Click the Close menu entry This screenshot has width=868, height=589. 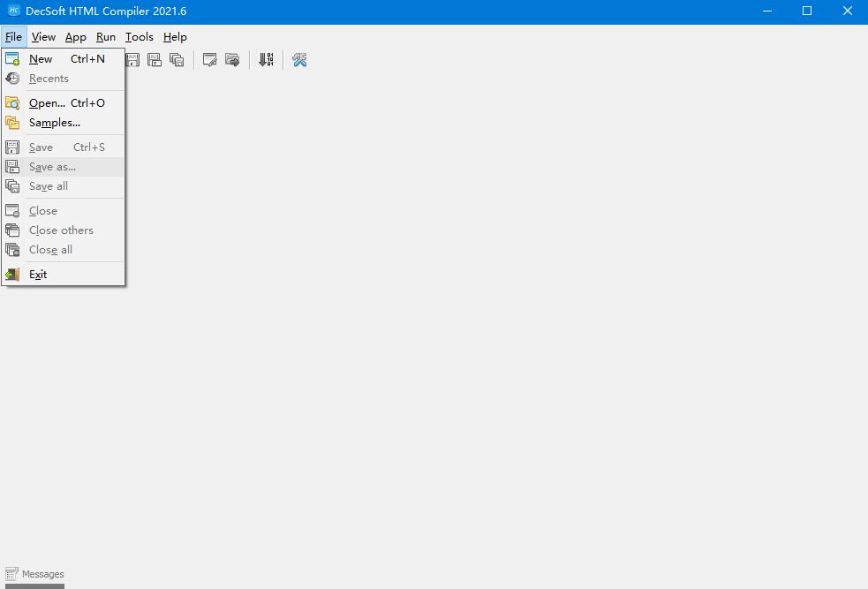(63, 211)
